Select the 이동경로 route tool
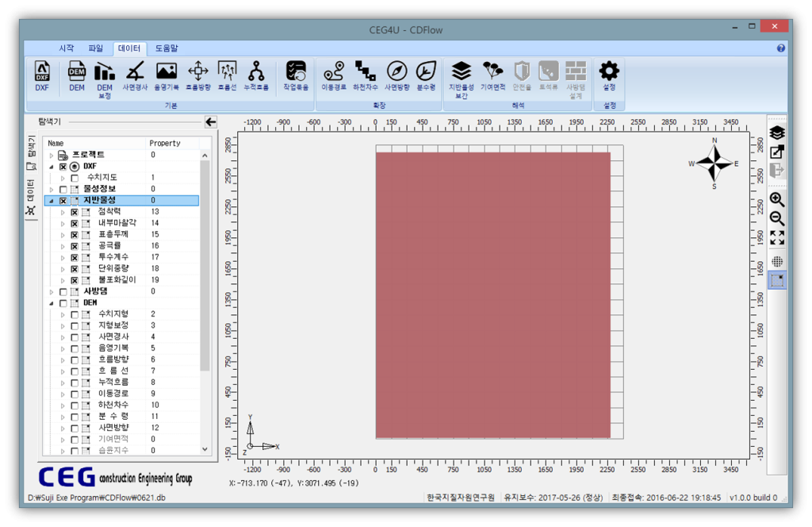The height and width of the screenshot is (527, 812). (334, 75)
